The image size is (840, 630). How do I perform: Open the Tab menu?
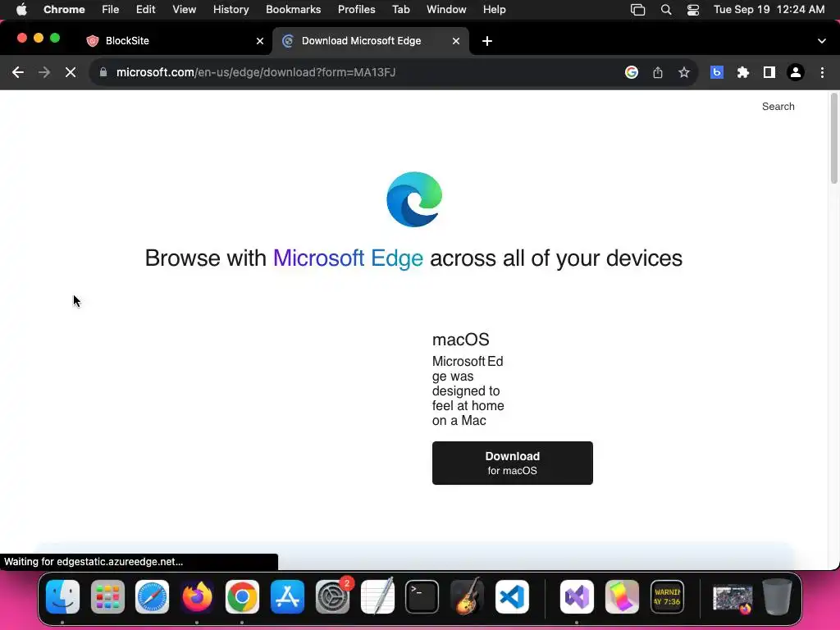[400, 10]
